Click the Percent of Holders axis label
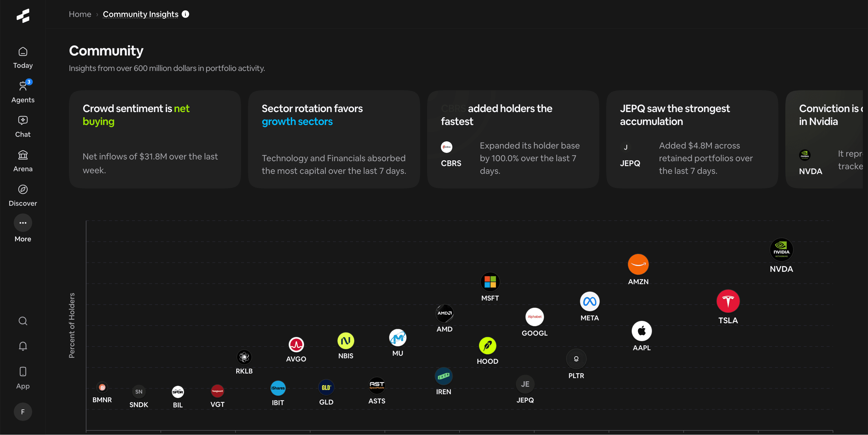This screenshot has height=435, width=868. tap(72, 326)
